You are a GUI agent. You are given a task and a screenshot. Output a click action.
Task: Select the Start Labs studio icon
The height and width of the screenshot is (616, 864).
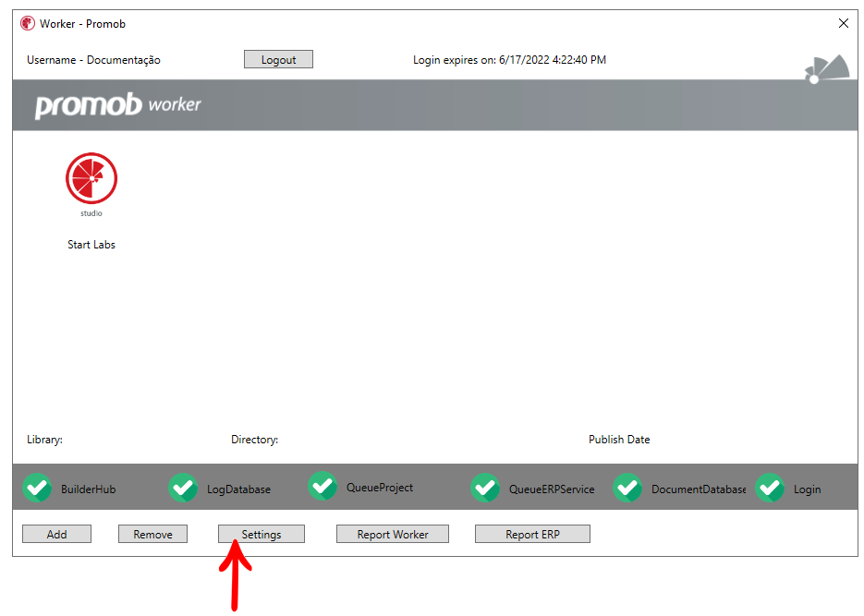(x=91, y=178)
